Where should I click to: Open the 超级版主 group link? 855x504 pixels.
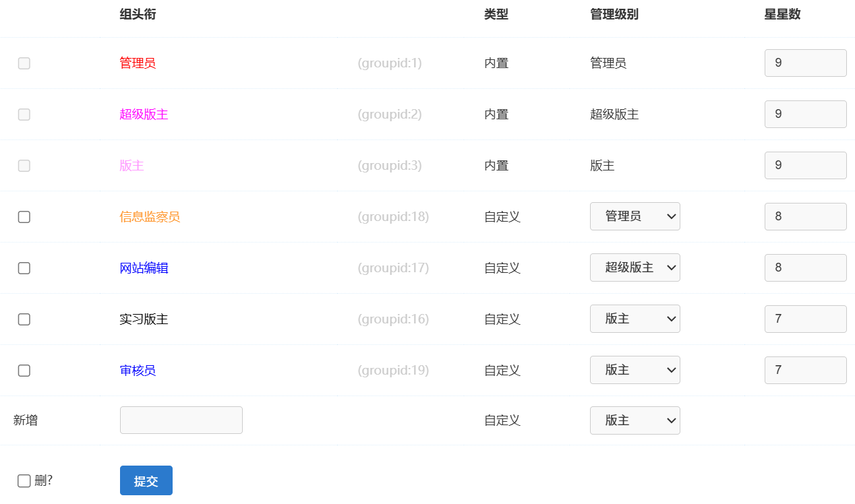coord(144,115)
